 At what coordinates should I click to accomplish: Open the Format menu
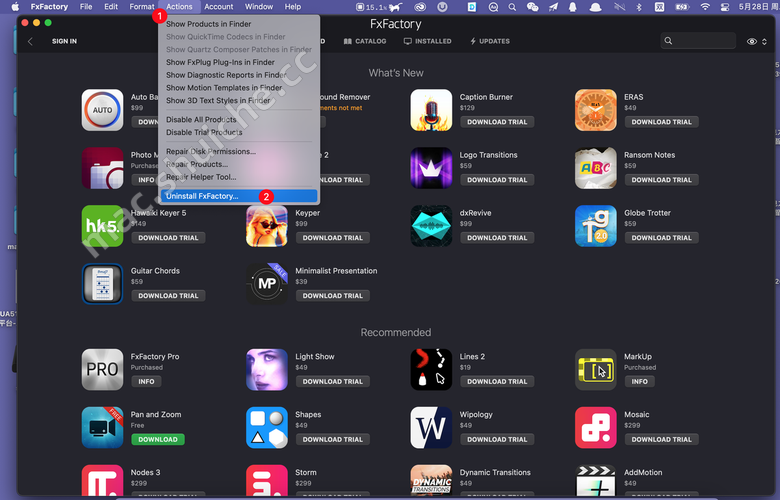click(142, 6)
